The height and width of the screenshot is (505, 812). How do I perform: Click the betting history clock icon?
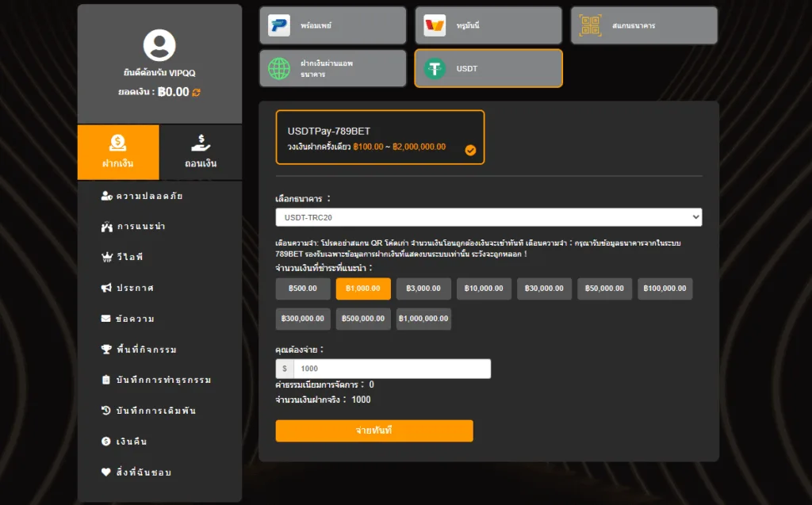[105, 410]
